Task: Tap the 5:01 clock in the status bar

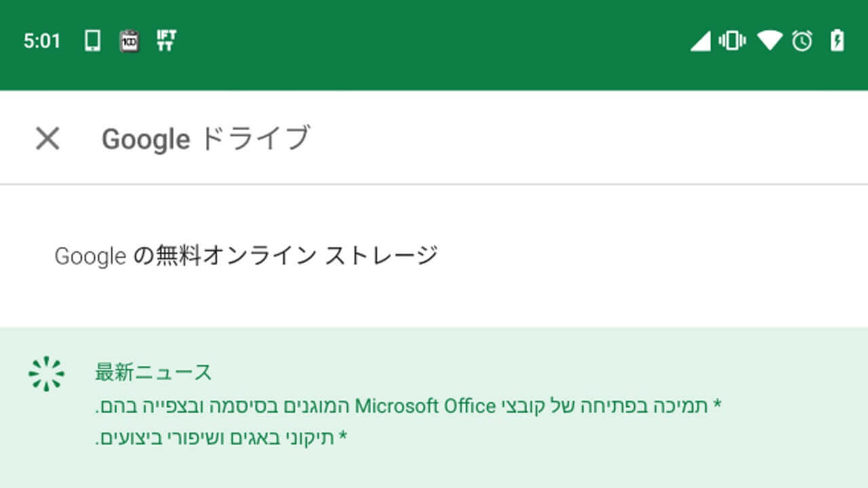Action: pyautogui.click(x=42, y=41)
